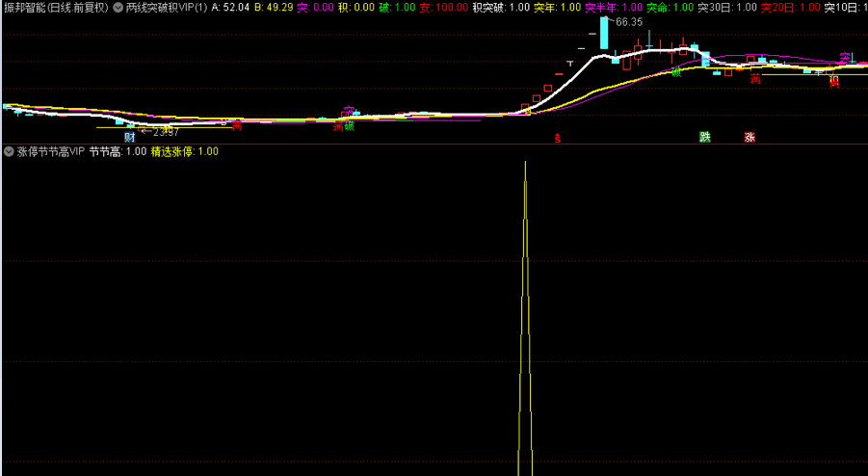Click the 积突破: 1.00 value

click(501, 7)
